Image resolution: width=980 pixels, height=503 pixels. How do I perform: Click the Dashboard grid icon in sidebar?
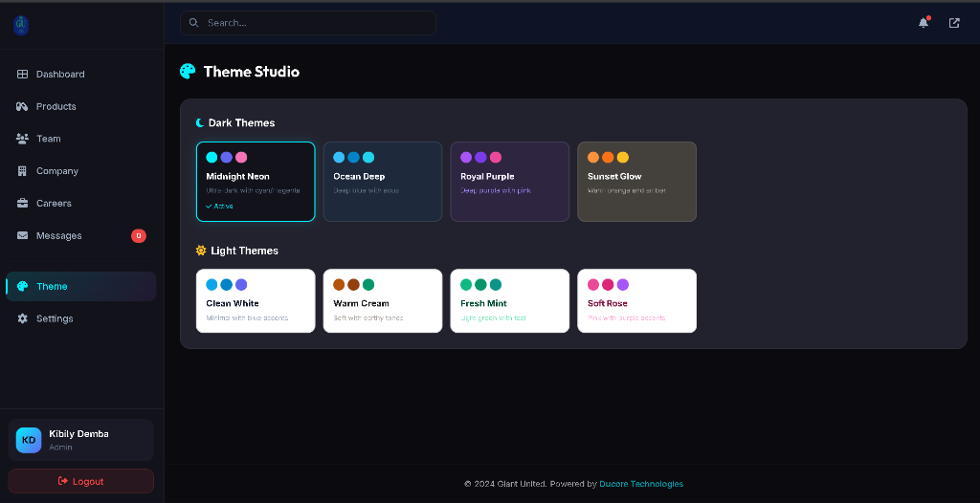22,75
